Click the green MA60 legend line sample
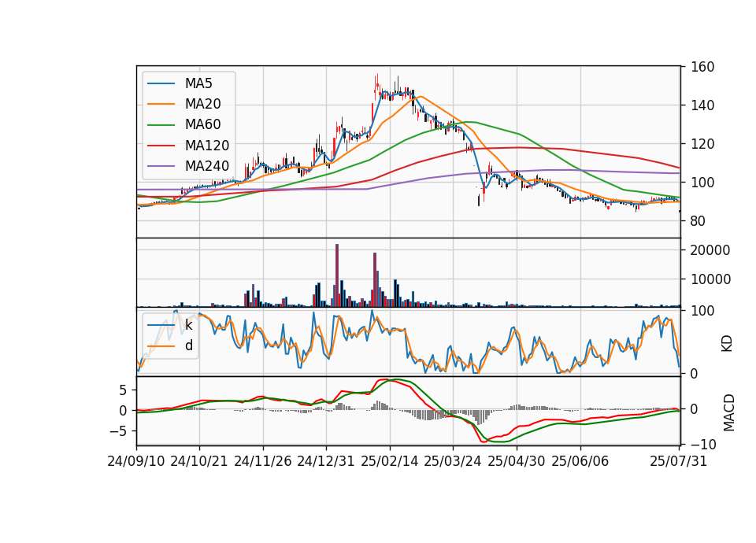Image resolution: width=756 pixels, height=543 pixels. pos(161,125)
